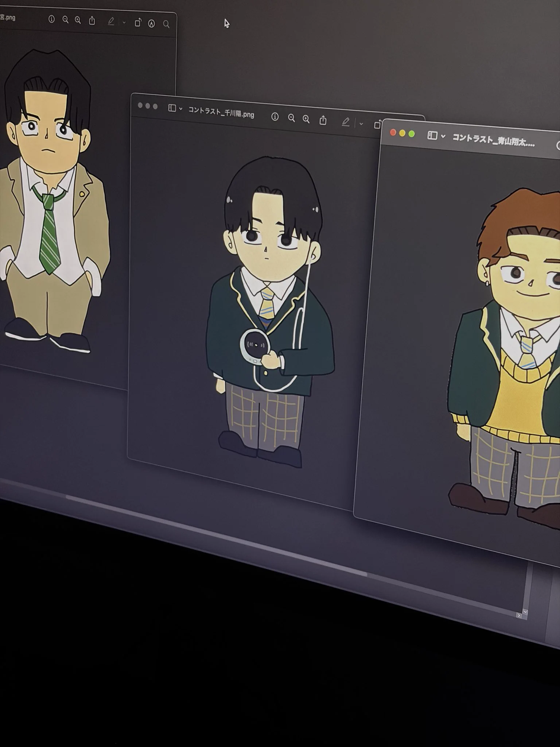Click the 宮.png file name in the title bar

(7, 17)
